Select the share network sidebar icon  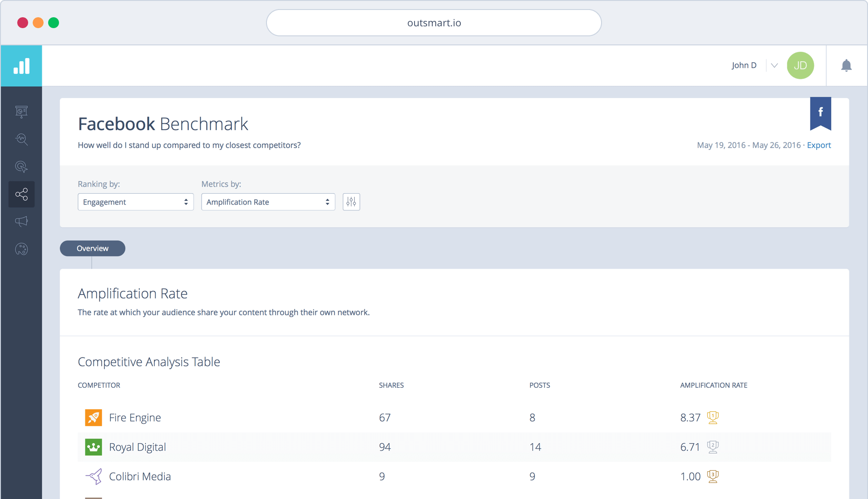(21, 195)
